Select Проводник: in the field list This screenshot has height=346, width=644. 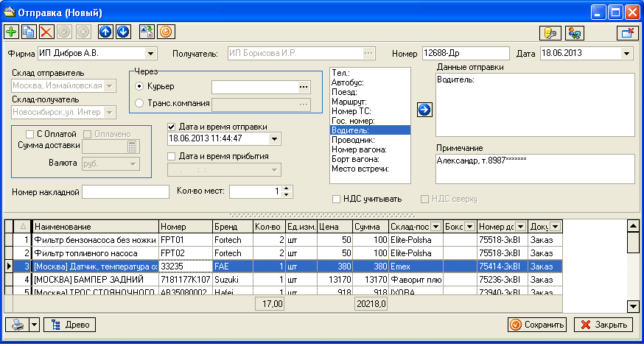(x=370, y=140)
